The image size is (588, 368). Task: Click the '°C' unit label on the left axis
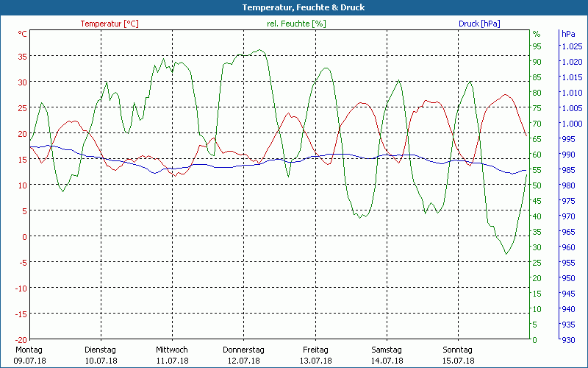click(x=23, y=34)
